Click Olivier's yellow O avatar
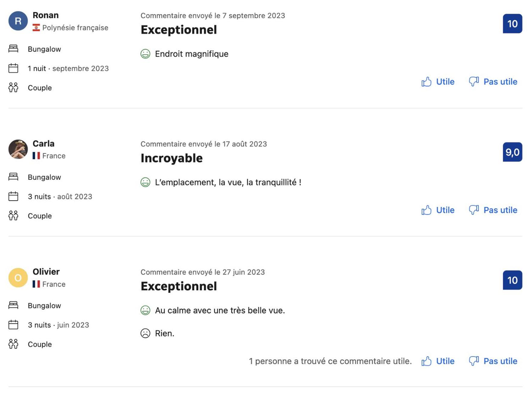The image size is (532, 397). [18, 278]
